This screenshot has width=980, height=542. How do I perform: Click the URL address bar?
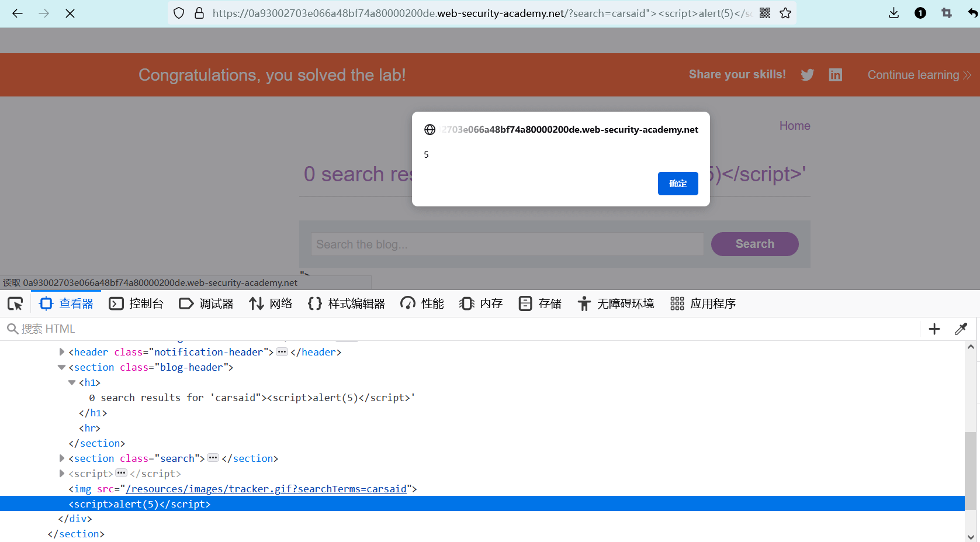click(482, 13)
